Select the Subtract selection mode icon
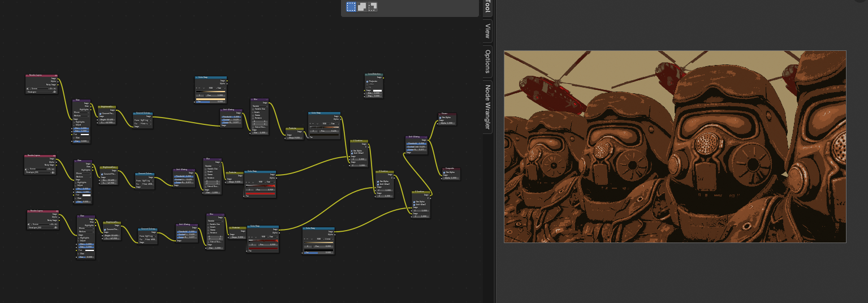Image resolution: width=868 pixels, height=303 pixels. [x=373, y=7]
